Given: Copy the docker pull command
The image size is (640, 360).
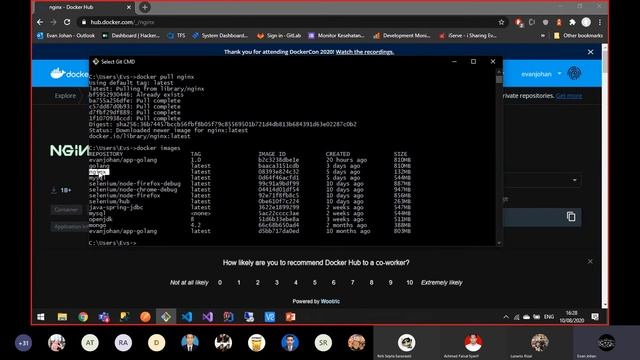Looking at the screenshot, I should coord(571,217).
